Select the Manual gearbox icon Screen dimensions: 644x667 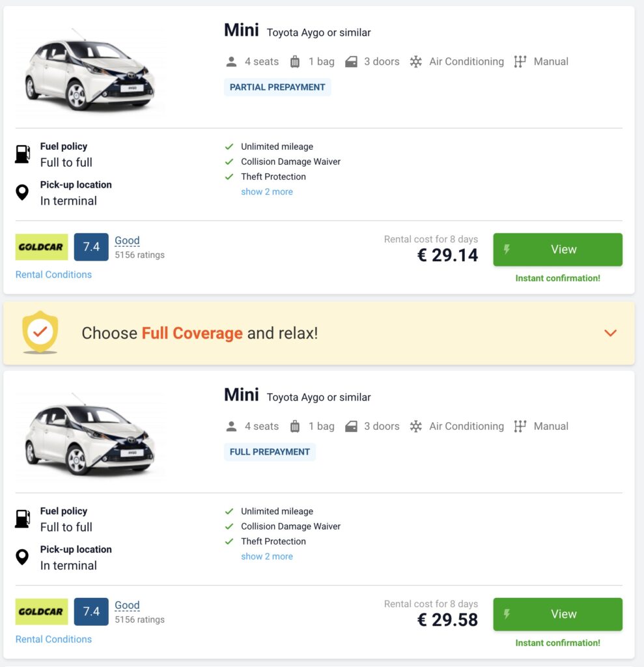click(520, 61)
